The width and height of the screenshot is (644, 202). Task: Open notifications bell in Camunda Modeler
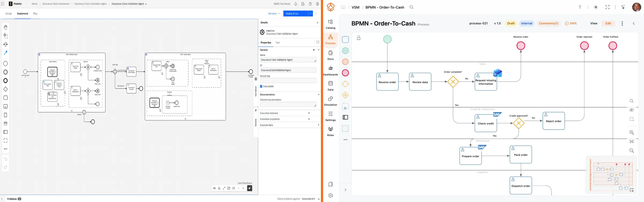point(295,4)
